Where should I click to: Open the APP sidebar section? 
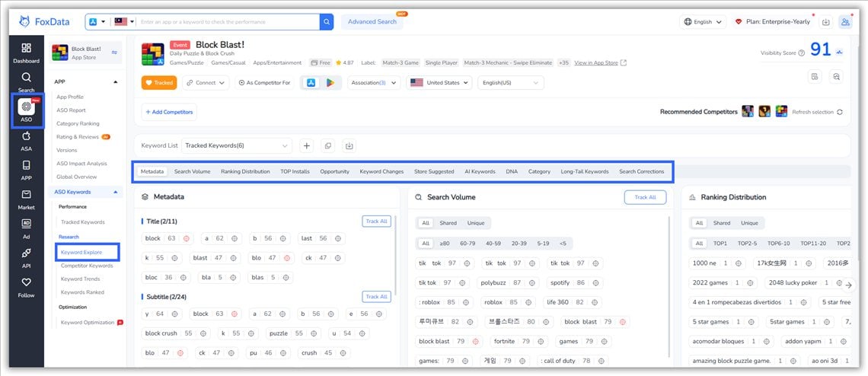26,170
